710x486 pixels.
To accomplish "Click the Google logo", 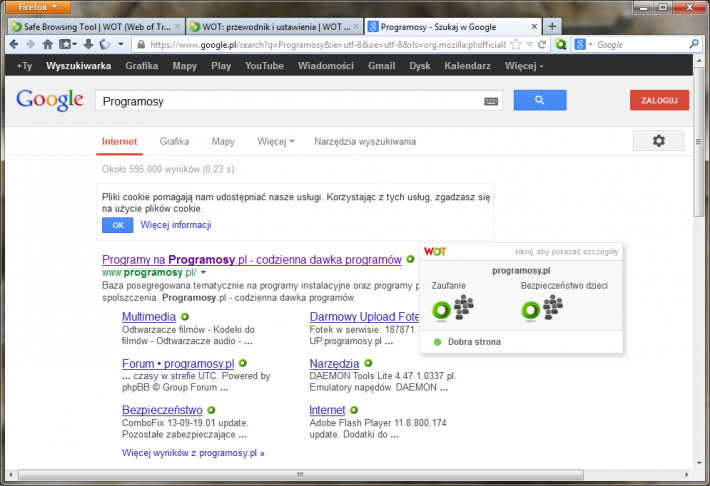I will (50, 100).
